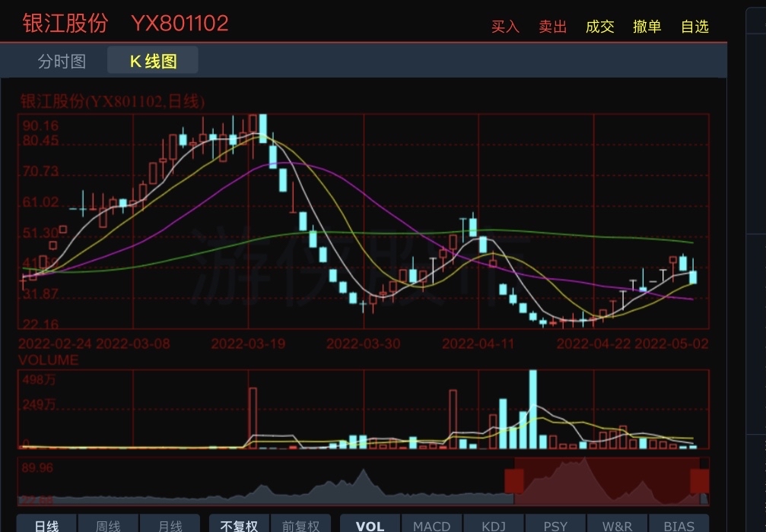Viewport: 766px width, 532px height.
Task: Select the 日线 daily period
Action: point(47,525)
